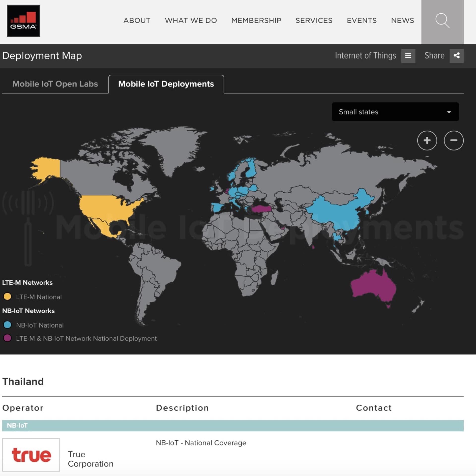Zoom out on the deployment map
The height and width of the screenshot is (476, 476).
(454, 141)
